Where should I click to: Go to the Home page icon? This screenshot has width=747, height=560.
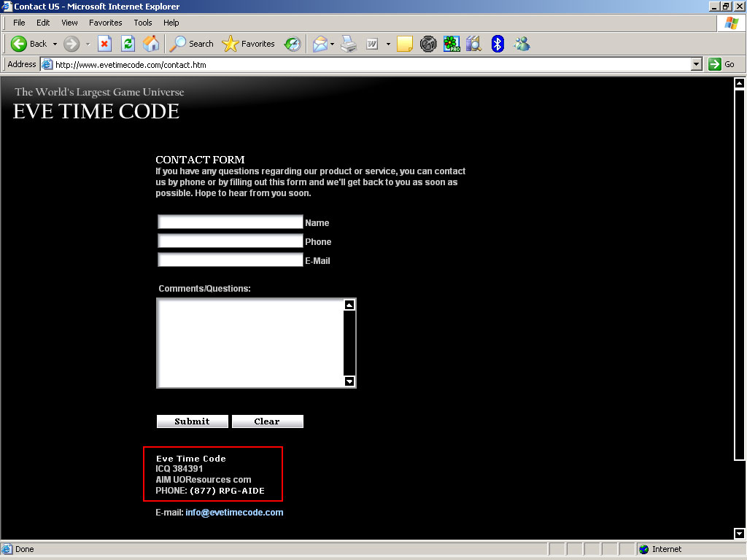click(151, 44)
